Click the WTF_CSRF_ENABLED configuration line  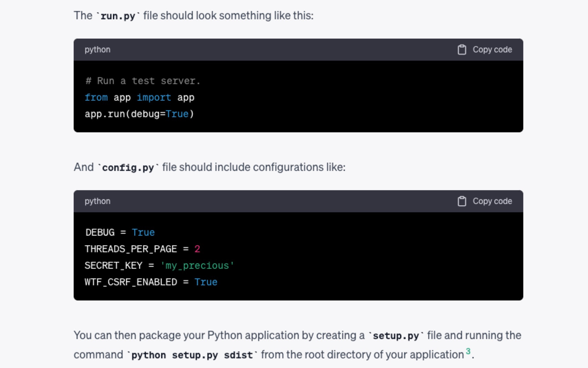150,282
